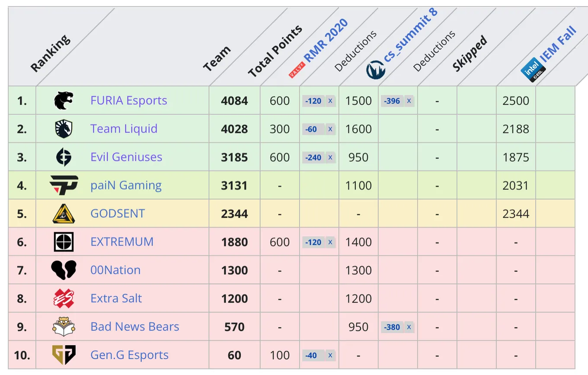This screenshot has height=375, width=588.
Task: Click FURIA's IEM Fall score 2500
Action: (516, 101)
